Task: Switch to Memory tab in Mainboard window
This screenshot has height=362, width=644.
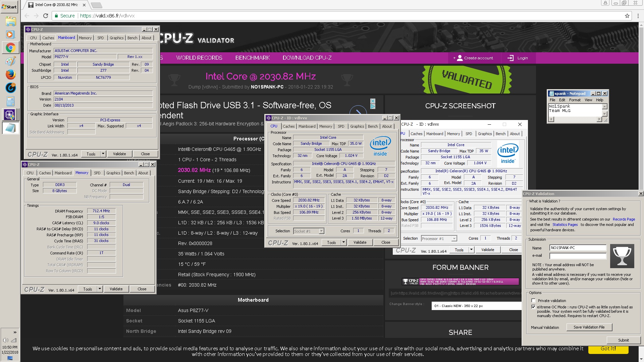Action: [85, 38]
